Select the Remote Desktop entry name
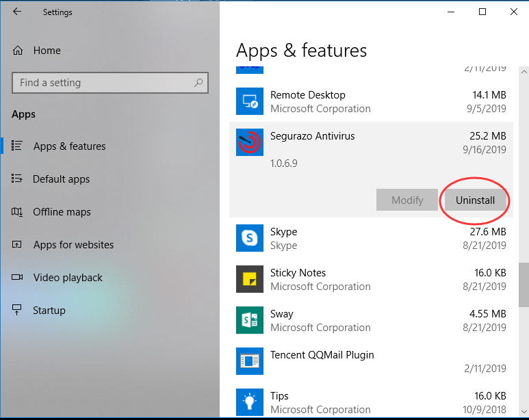The width and height of the screenshot is (529, 420). tap(308, 95)
